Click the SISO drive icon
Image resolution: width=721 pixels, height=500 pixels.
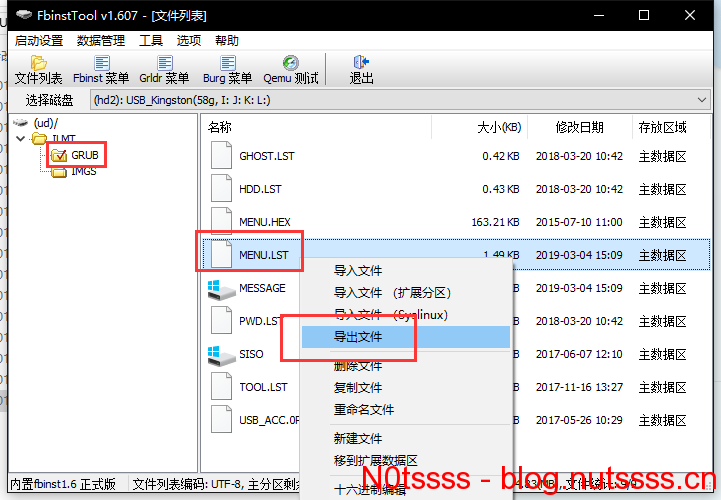click(221, 356)
